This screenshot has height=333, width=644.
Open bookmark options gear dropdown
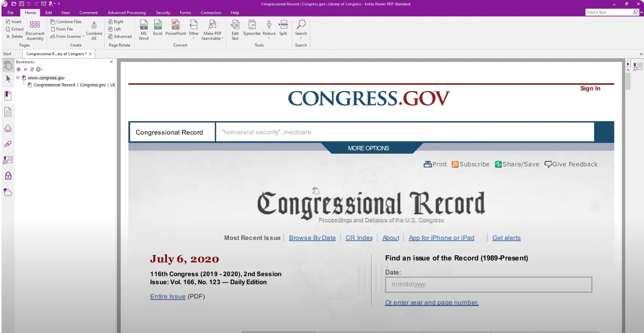click(x=39, y=69)
